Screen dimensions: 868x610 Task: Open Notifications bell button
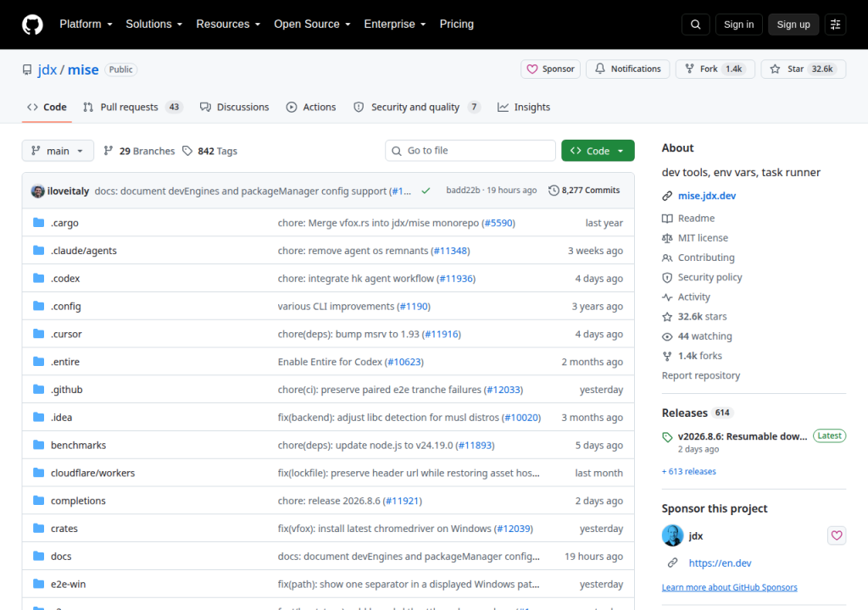click(628, 69)
